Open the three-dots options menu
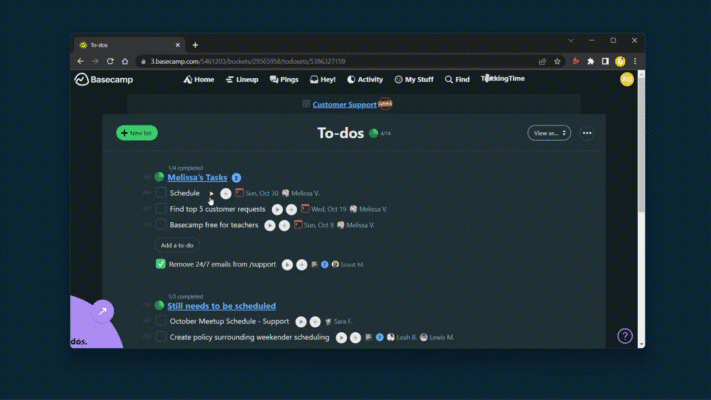 tap(587, 133)
